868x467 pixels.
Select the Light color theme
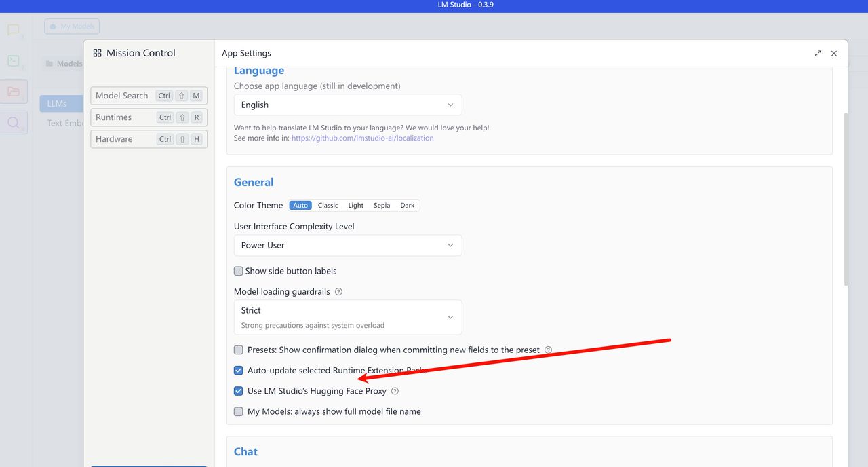[355, 206]
